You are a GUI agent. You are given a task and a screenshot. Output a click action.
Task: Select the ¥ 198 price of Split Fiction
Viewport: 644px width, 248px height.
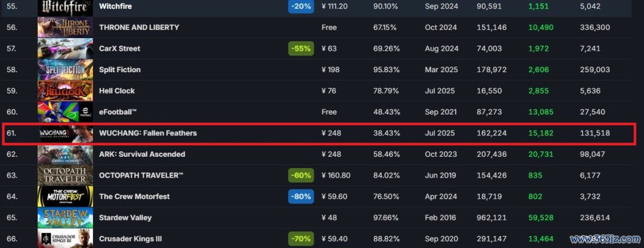click(330, 70)
